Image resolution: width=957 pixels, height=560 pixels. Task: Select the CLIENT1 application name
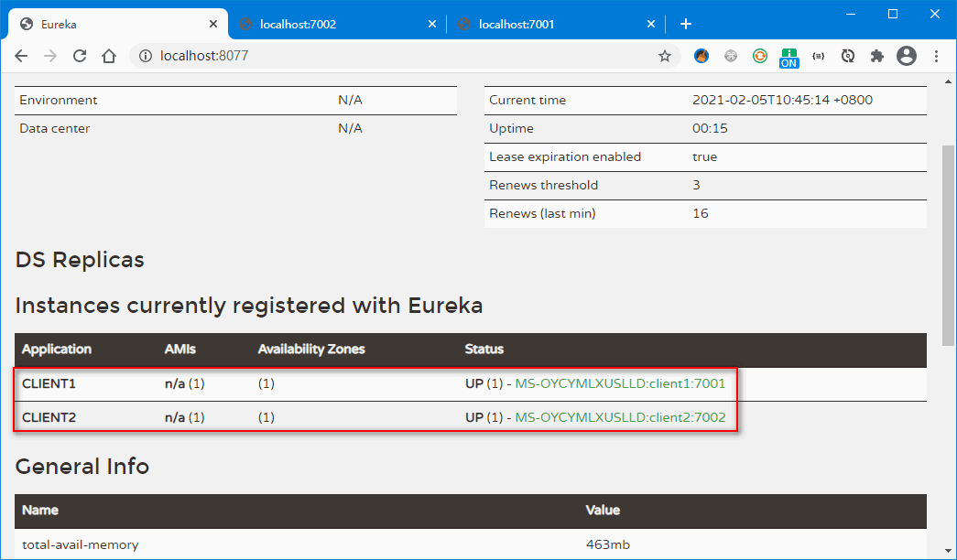[49, 383]
